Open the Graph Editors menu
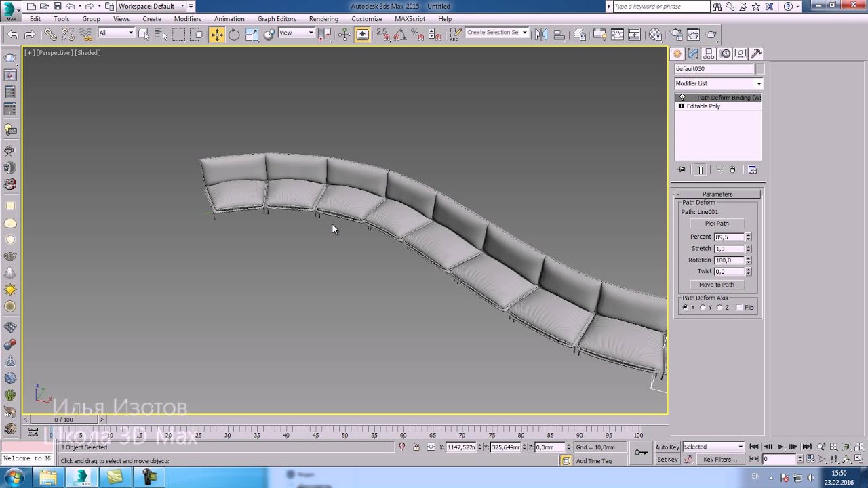Image resolution: width=868 pixels, height=488 pixels. [277, 19]
